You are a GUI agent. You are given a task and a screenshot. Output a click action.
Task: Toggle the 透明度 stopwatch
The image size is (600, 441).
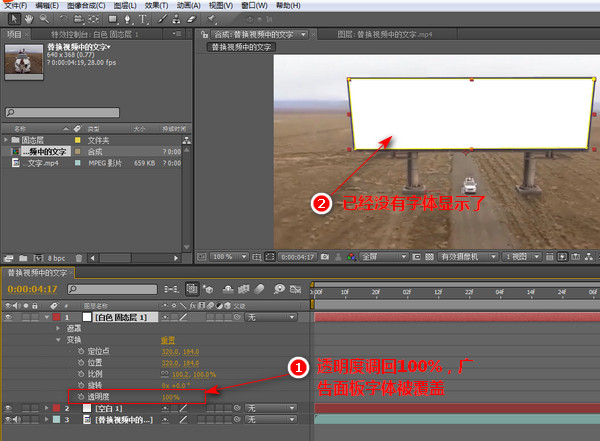[x=81, y=397]
